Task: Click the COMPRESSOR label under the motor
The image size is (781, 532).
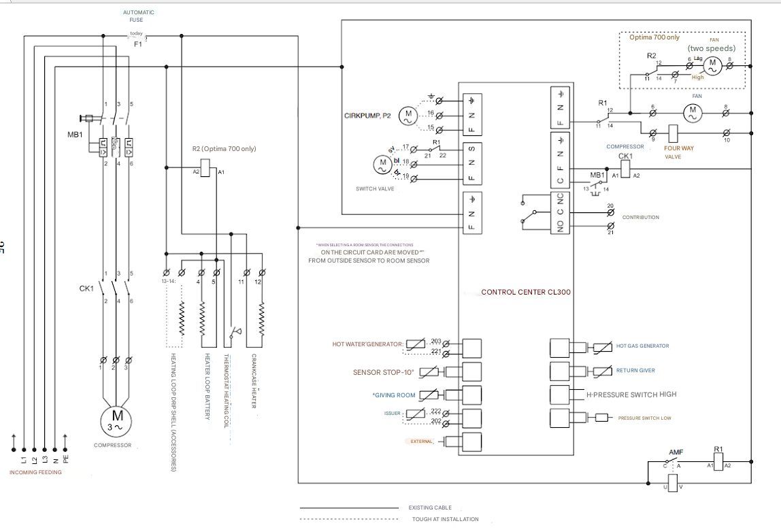Action: [x=112, y=446]
